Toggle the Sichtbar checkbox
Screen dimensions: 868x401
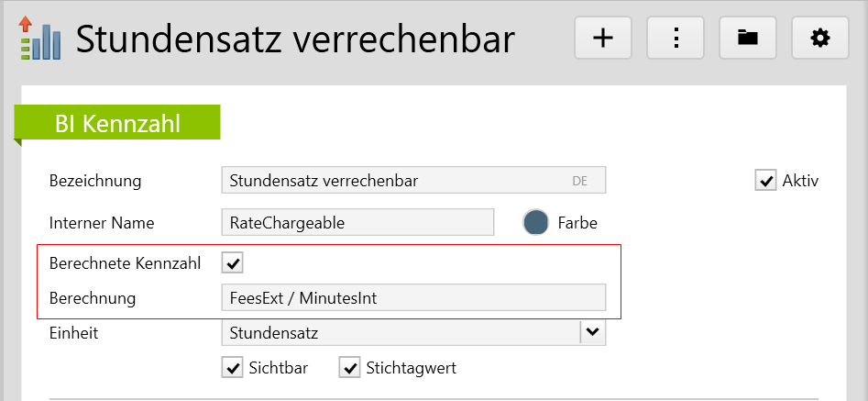click(x=232, y=368)
